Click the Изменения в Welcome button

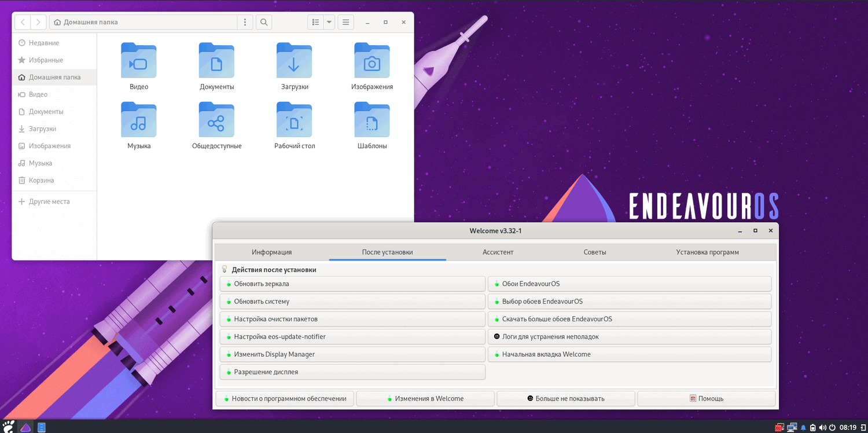tap(425, 398)
